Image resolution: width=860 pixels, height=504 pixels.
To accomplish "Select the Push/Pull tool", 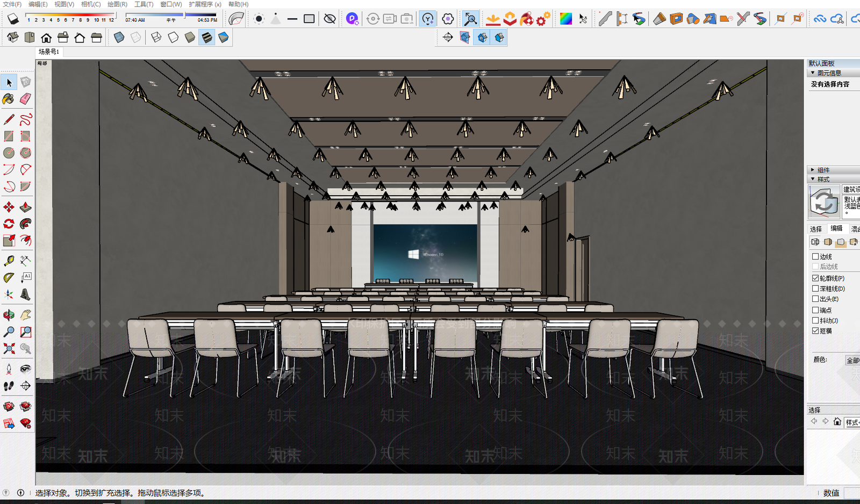I will (25, 207).
